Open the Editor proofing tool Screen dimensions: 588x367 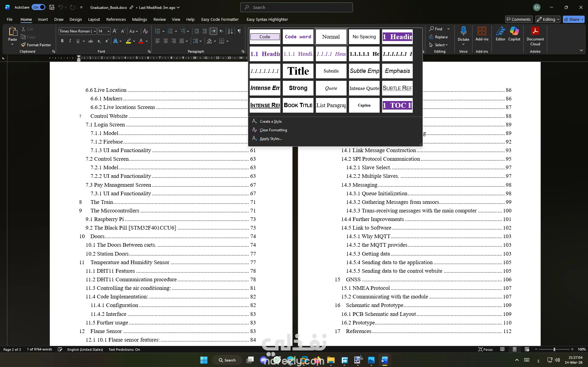(500, 31)
